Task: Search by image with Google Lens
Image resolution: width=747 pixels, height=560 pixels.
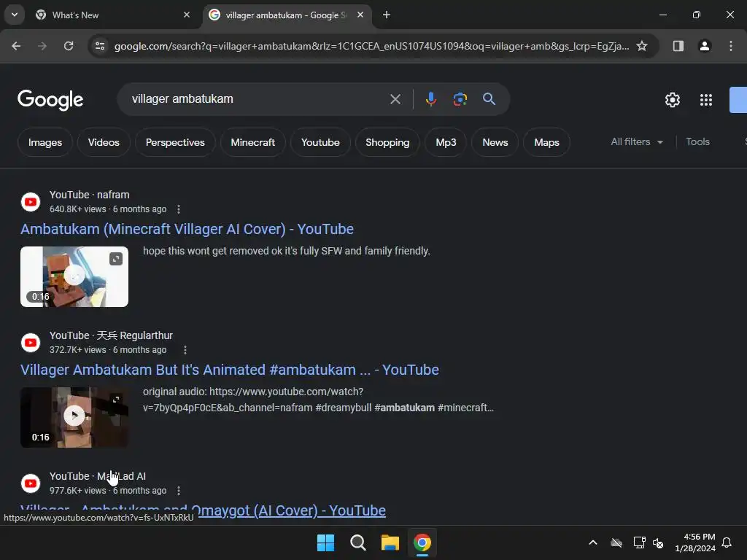Action: (x=460, y=99)
